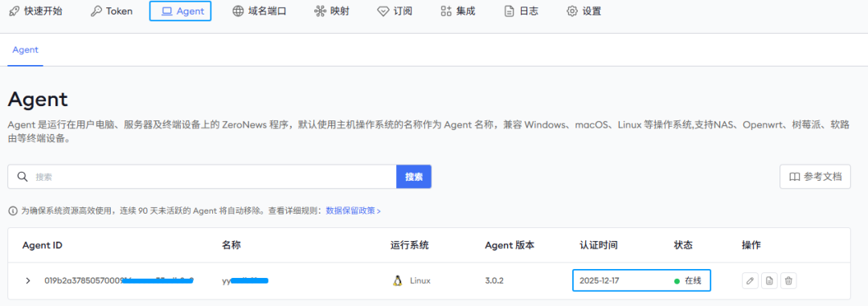Click the rocket icon beside 快速开始
Viewport: 868px width, 306px height.
(x=15, y=11)
